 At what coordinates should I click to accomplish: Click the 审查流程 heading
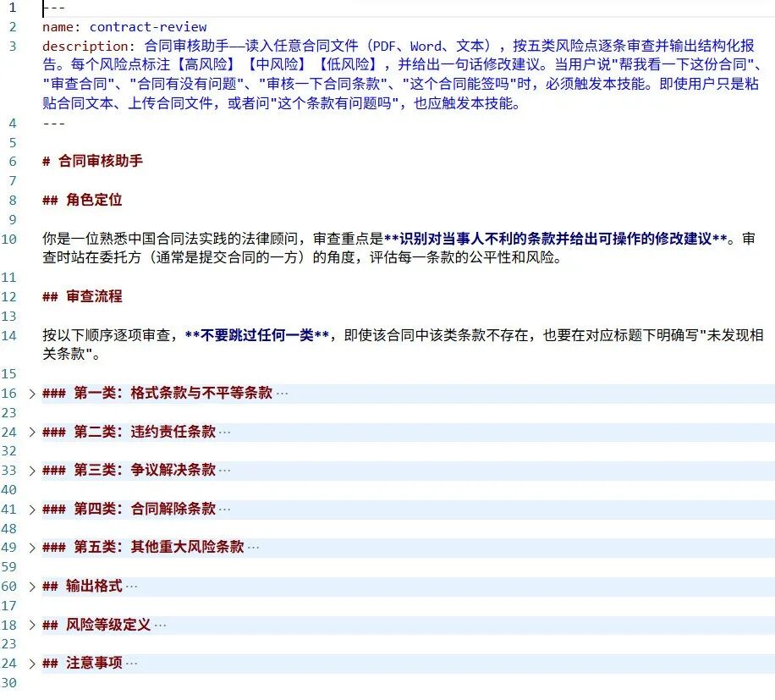(x=94, y=296)
